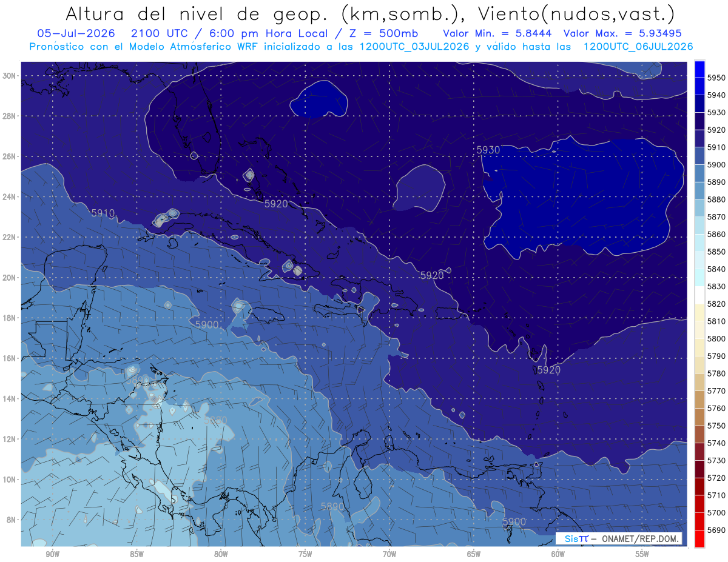Click the 70W longitude axis label
728x562 pixels.
coord(389,554)
